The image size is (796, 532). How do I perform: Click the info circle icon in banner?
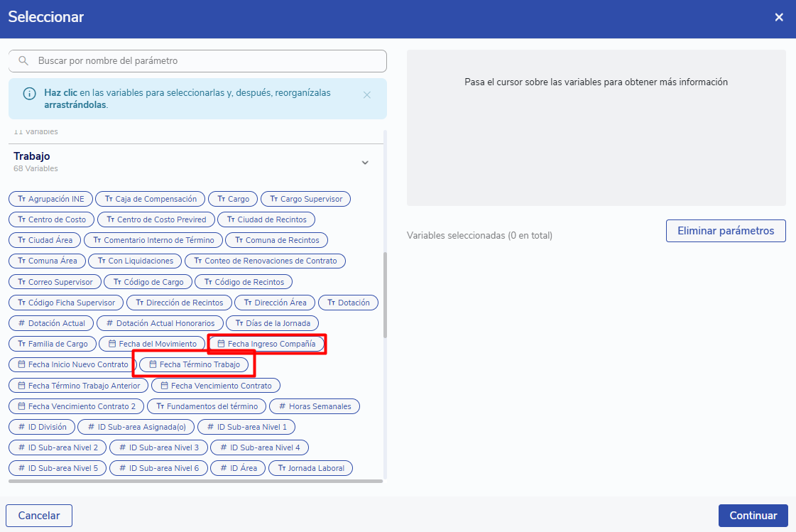29,94
